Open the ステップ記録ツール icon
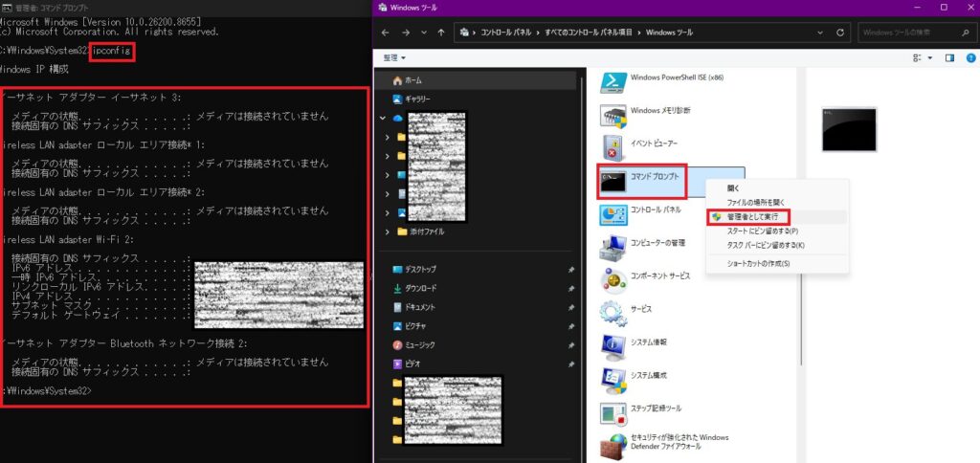 613,413
